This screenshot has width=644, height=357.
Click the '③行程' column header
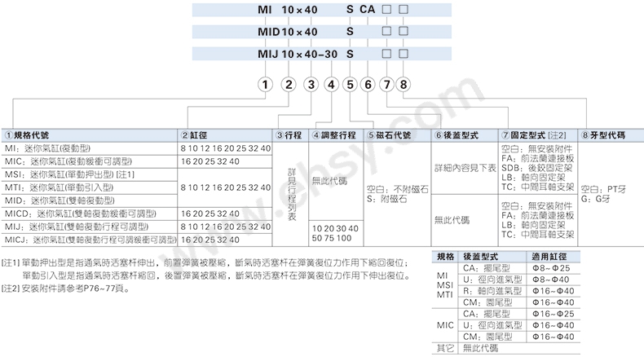pyautogui.click(x=290, y=135)
